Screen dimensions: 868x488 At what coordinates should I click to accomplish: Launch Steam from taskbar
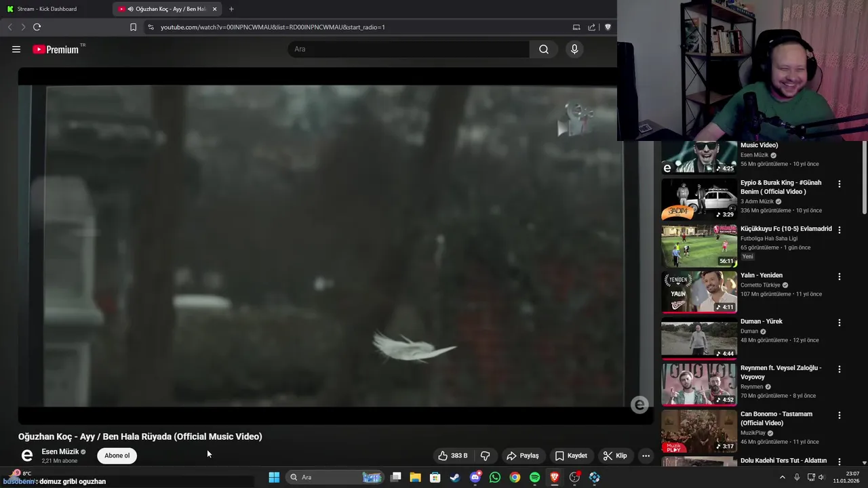(x=455, y=477)
